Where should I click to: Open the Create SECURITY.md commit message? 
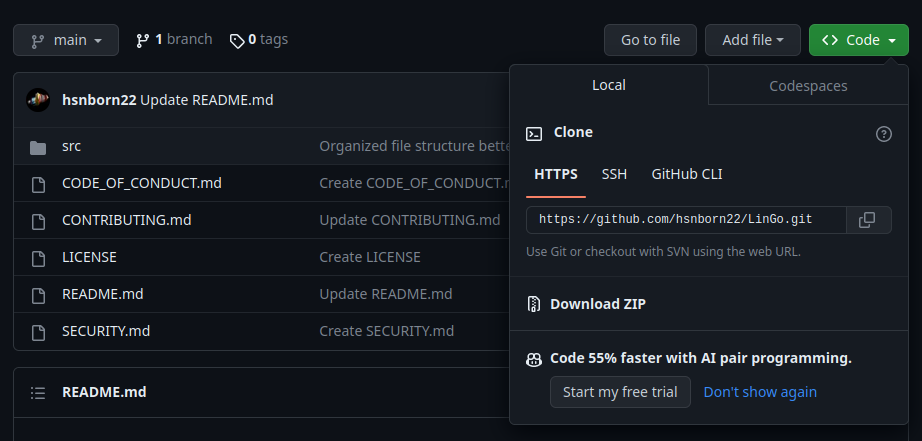pos(386,330)
